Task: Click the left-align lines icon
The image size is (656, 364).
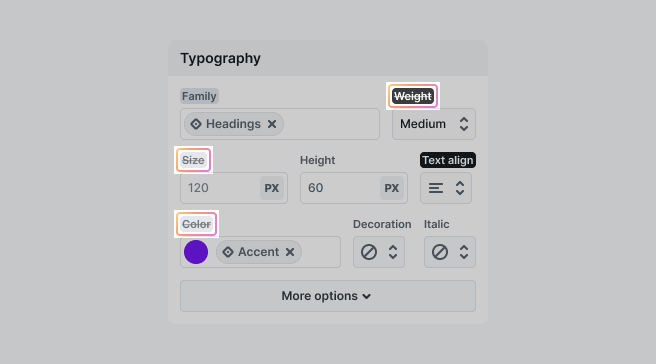Action: tap(436, 188)
